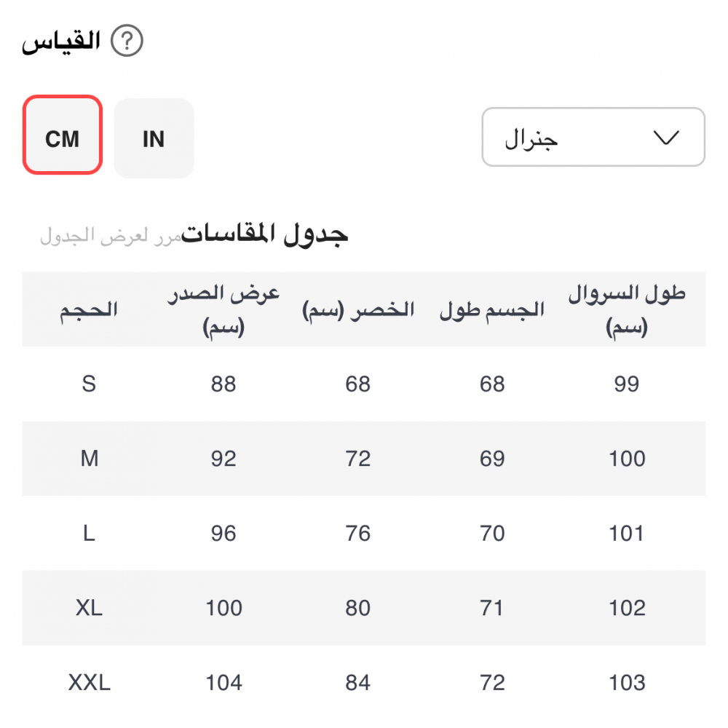
Task: Click the الخصر column header
Action: click(358, 310)
